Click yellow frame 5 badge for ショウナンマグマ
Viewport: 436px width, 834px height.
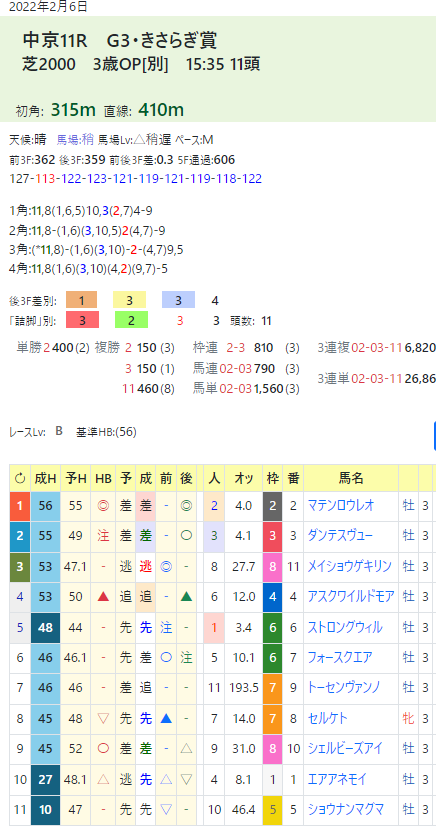pyautogui.click(x=273, y=810)
